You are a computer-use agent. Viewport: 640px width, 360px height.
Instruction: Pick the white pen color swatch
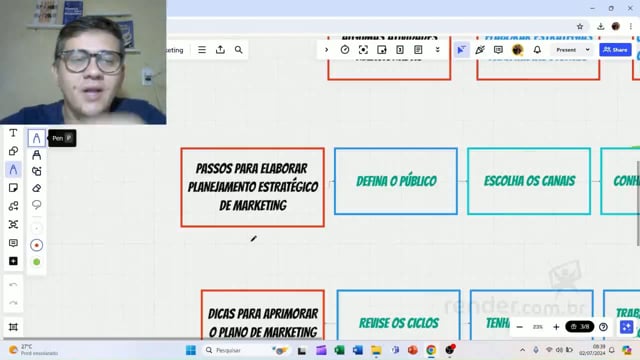[36, 229]
